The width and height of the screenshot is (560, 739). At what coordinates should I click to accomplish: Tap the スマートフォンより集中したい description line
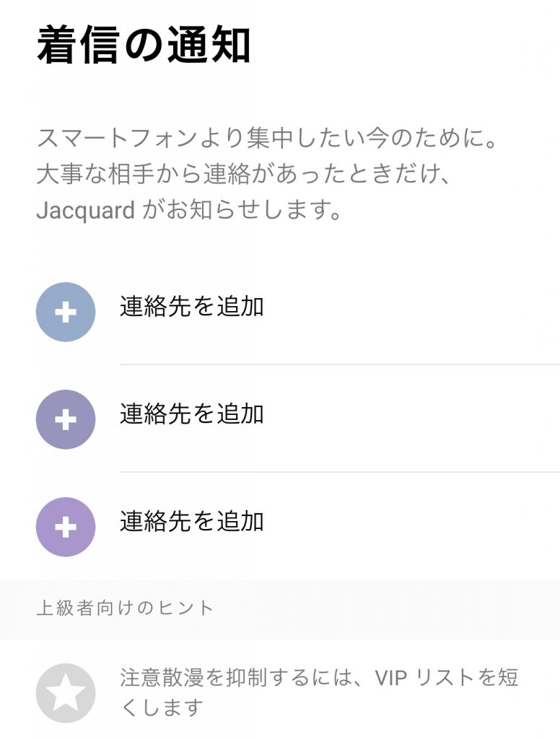coord(267,137)
